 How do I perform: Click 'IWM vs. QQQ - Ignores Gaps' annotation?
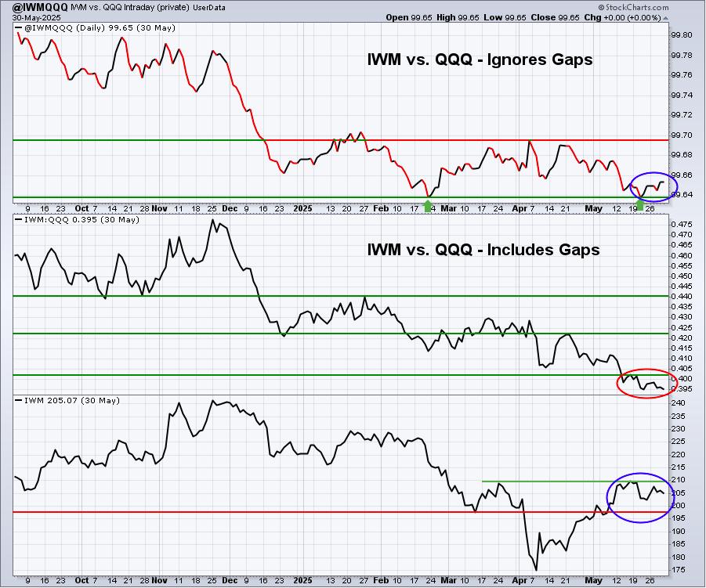pos(480,60)
